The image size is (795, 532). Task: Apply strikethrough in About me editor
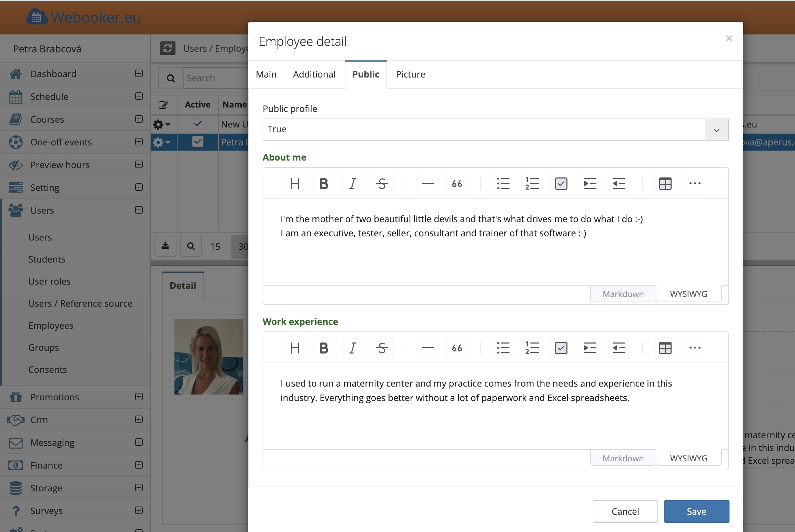pos(382,184)
